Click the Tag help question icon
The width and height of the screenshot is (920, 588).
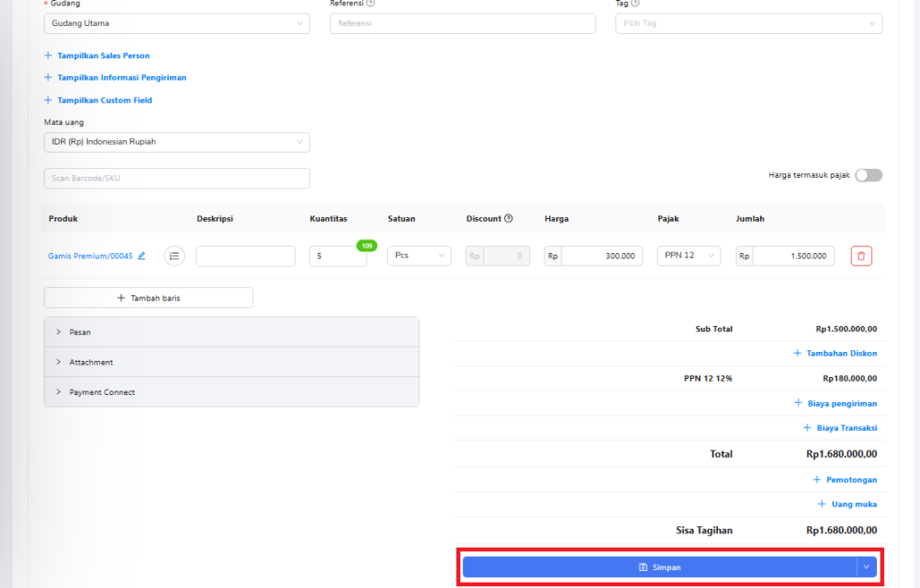(x=635, y=3)
